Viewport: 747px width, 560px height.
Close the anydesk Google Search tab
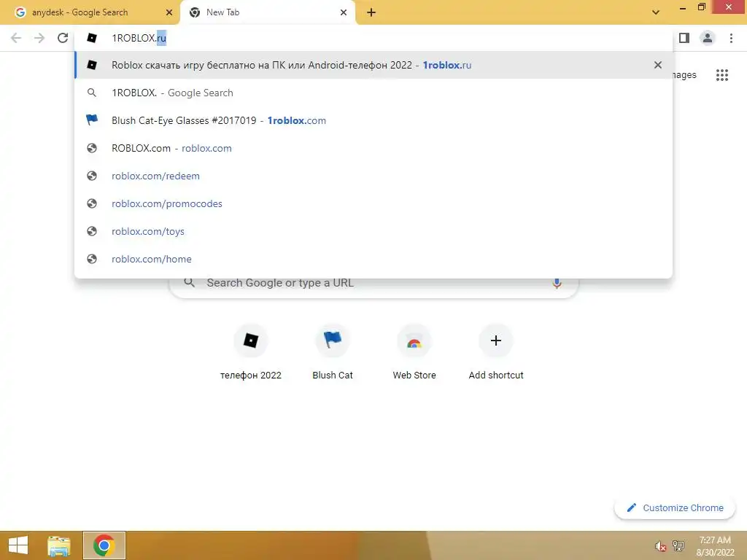tap(169, 12)
